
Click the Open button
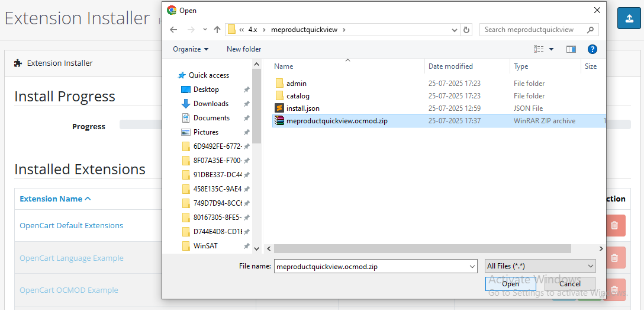(510, 284)
